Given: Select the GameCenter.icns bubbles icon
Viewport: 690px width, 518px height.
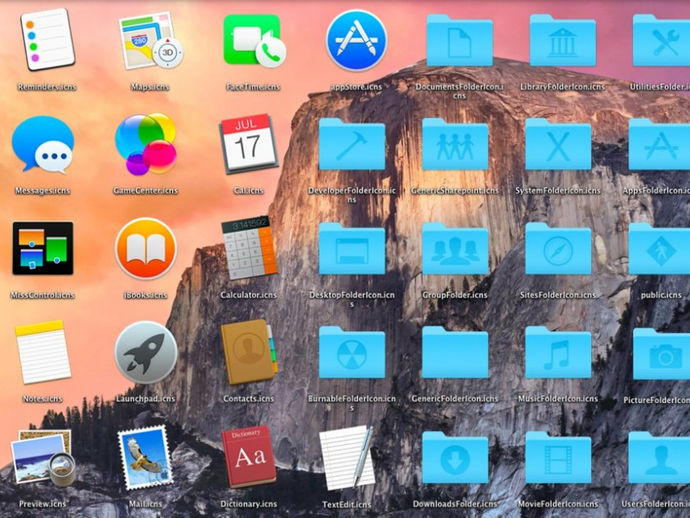Looking at the screenshot, I should coord(146,144).
